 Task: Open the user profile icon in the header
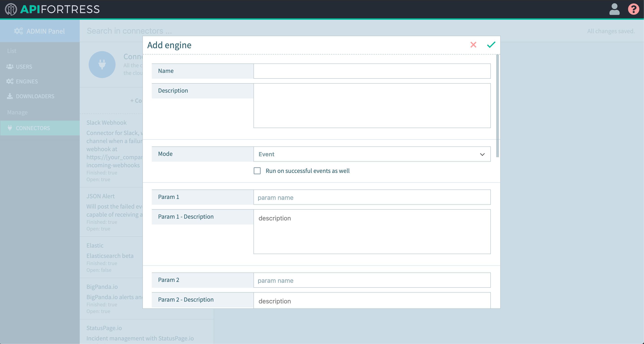[614, 9]
